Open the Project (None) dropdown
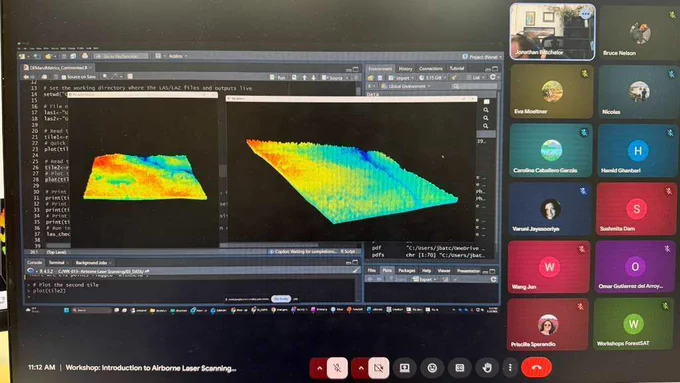The image size is (680, 383). tap(482, 57)
